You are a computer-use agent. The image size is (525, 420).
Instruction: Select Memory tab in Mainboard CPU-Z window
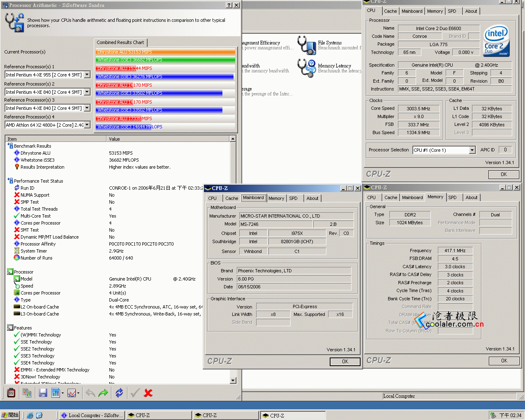tap(276, 198)
